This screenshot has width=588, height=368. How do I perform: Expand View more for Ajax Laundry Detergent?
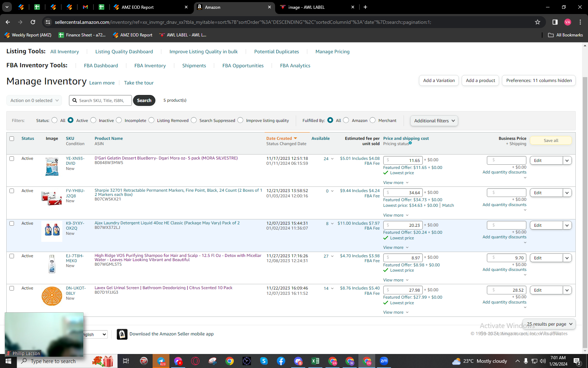point(396,247)
